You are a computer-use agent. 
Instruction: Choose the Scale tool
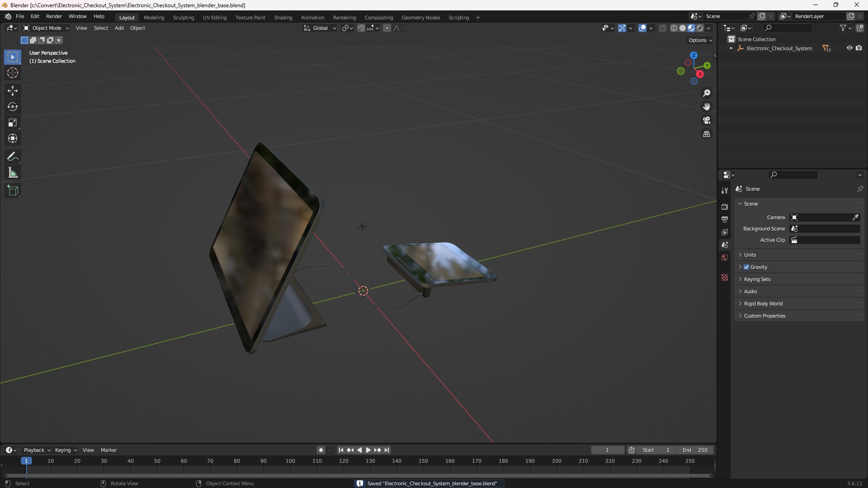tap(13, 122)
